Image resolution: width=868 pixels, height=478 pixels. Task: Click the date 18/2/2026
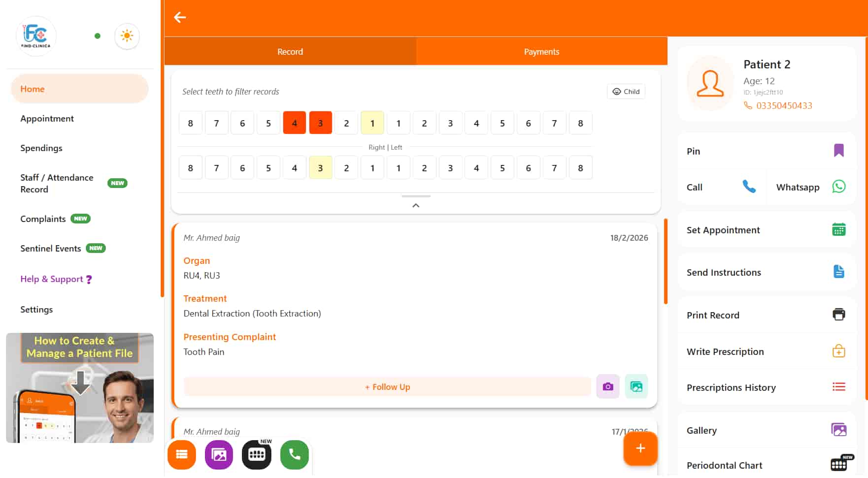629,238
